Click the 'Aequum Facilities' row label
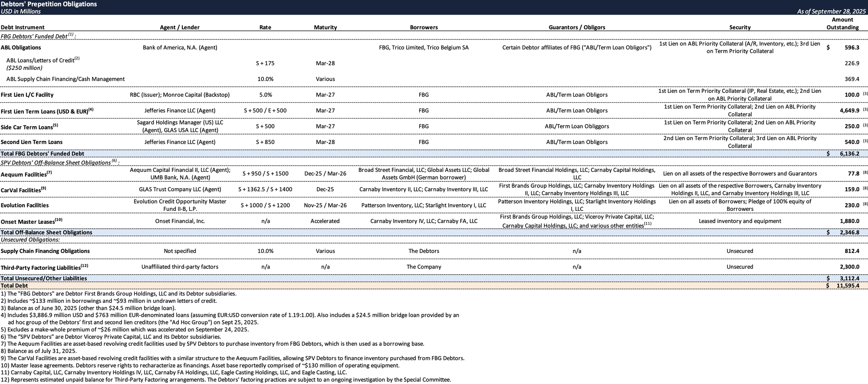This screenshot has height=384, width=868. click(25, 174)
